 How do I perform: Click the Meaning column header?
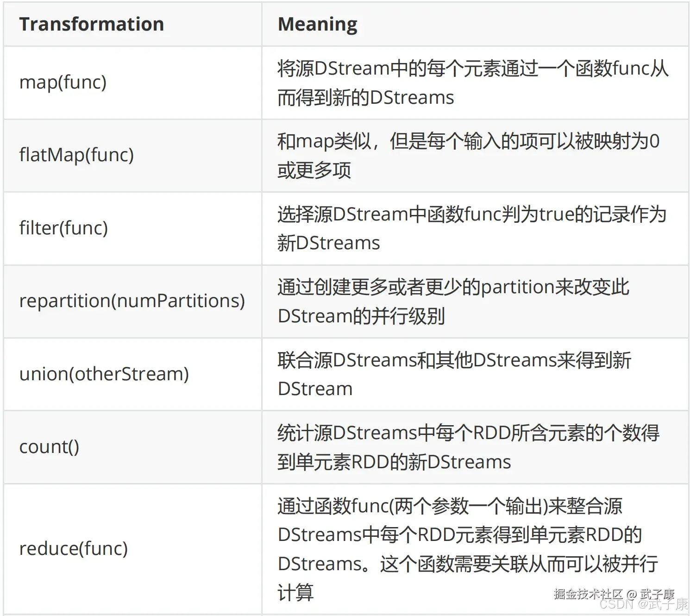coord(318,24)
